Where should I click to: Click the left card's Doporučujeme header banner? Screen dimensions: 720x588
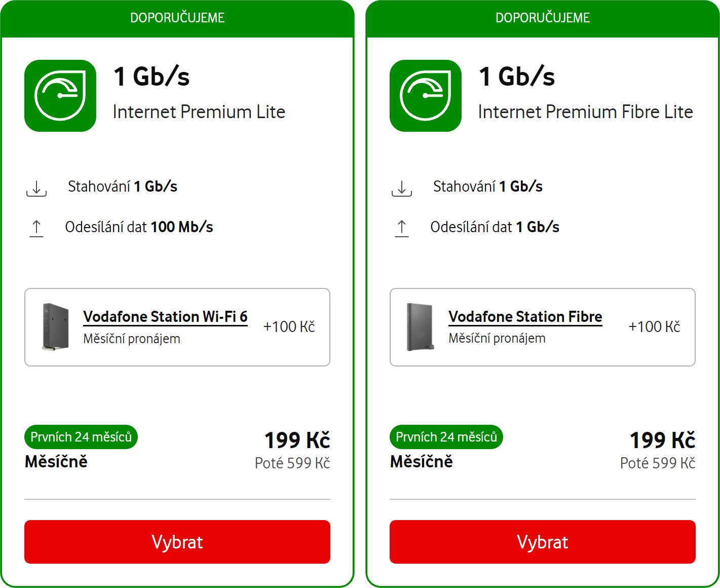[177, 18]
